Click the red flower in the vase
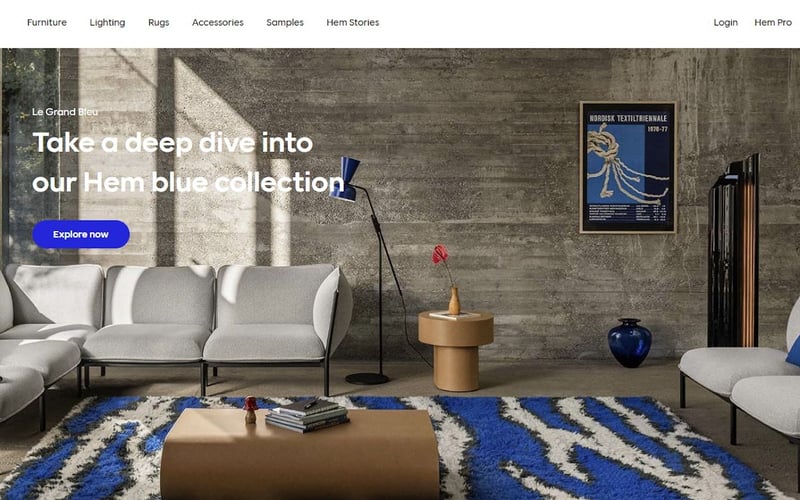The width and height of the screenshot is (800, 500). pyautogui.click(x=440, y=254)
